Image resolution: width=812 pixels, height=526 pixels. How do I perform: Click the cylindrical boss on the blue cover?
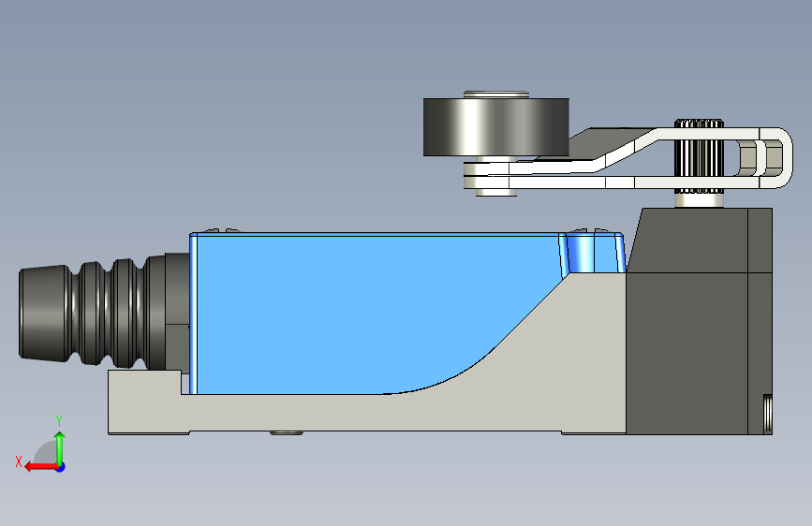click(580, 253)
